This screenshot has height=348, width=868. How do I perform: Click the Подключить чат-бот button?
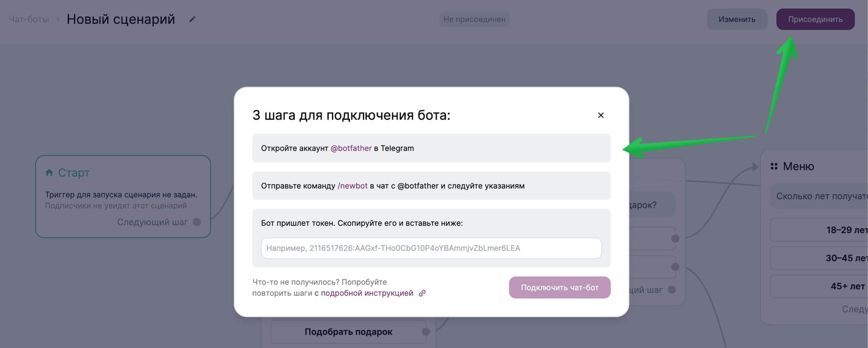pos(559,288)
